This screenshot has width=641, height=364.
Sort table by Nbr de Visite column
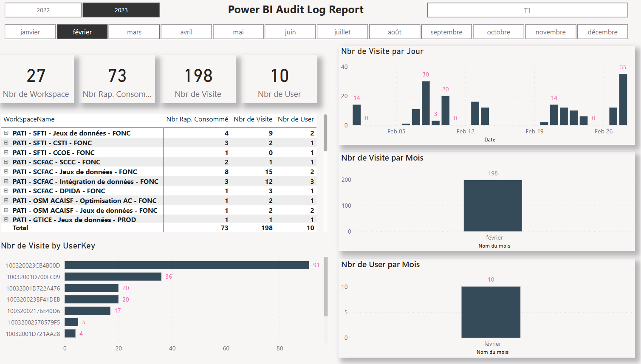pos(253,119)
